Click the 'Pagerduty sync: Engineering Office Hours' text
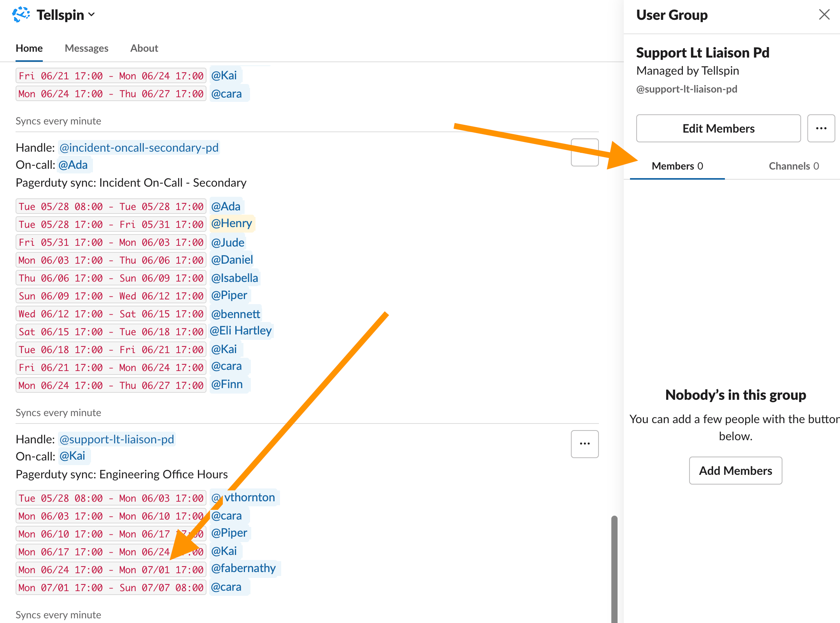This screenshot has width=840, height=623. (x=122, y=474)
